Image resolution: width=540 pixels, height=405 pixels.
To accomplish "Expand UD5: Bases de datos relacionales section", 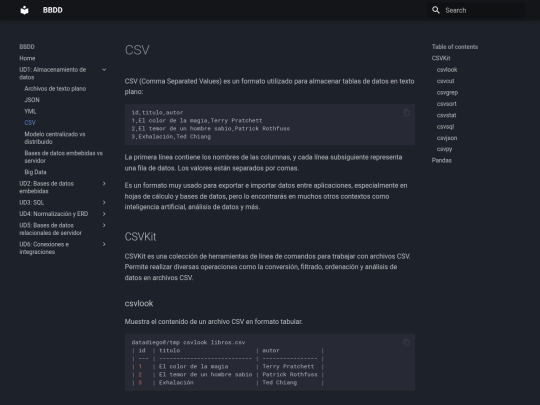I will coord(104,225).
